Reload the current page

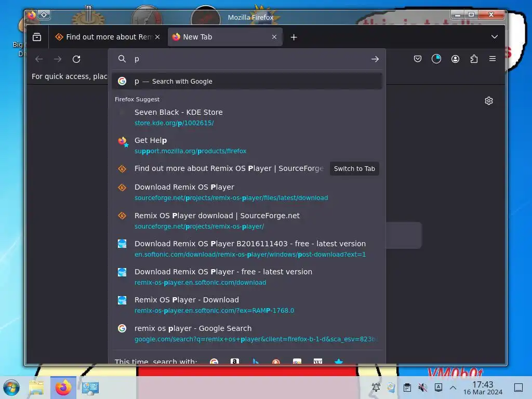point(76,59)
